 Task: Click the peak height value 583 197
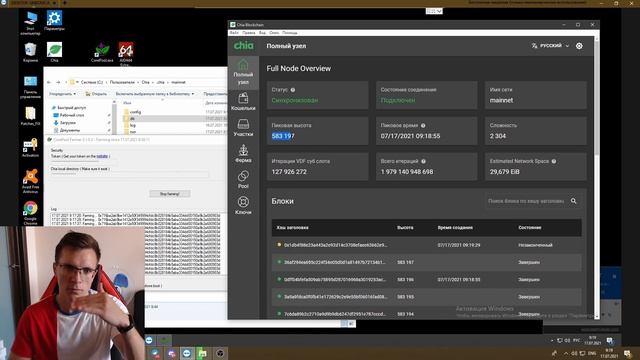(283, 136)
